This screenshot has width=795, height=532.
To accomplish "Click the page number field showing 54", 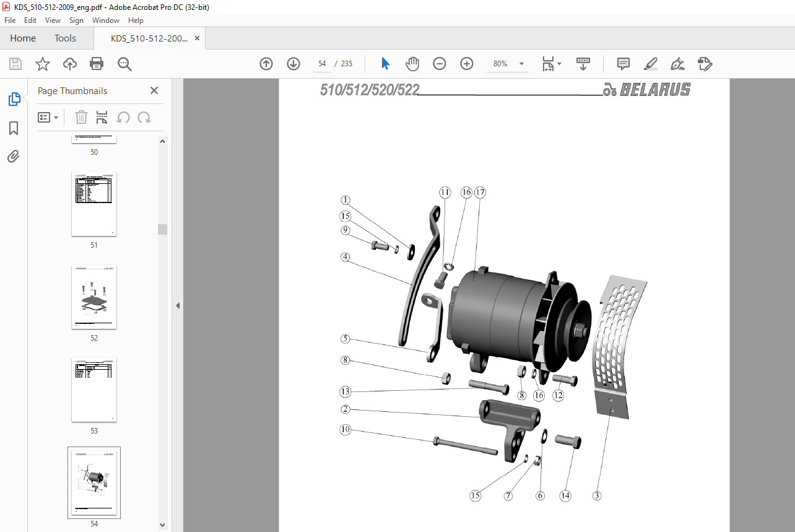I will pyautogui.click(x=322, y=64).
